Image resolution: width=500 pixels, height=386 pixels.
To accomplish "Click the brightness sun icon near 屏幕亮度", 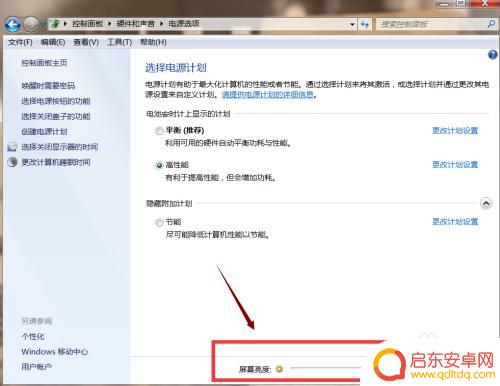I will click(279, 369).
